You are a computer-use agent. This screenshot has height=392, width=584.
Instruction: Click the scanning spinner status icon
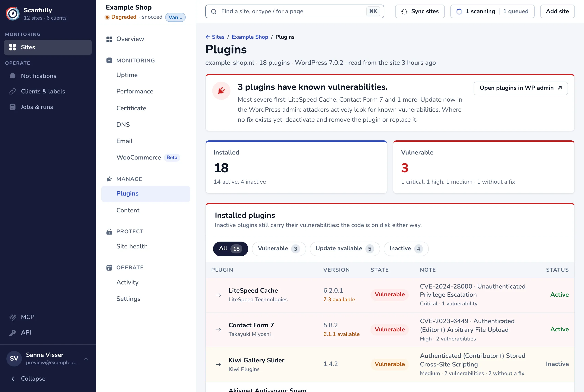[459, 11]
